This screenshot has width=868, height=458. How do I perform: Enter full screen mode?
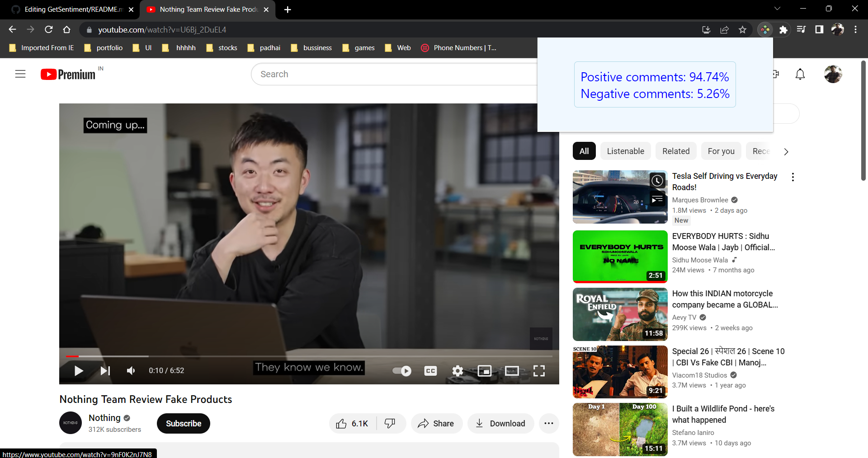point(539,371)
